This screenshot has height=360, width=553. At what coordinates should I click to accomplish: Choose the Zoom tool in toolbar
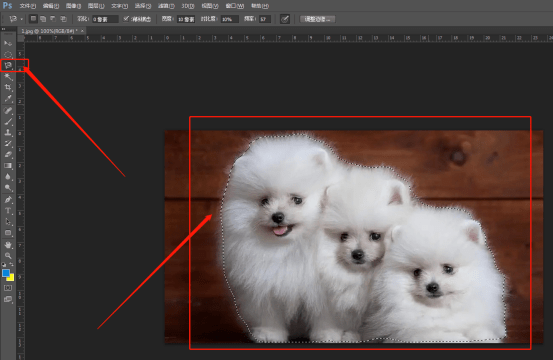[x=8, y=256]
